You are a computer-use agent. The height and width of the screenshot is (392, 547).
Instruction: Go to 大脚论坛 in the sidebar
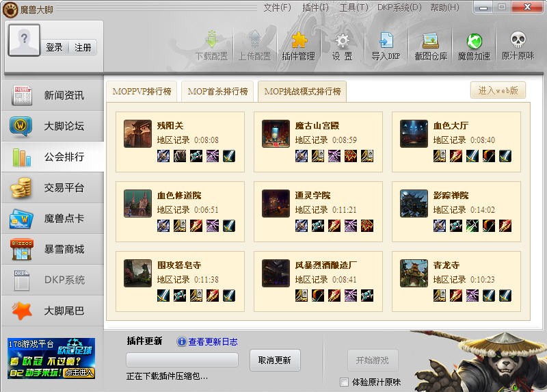tap(53, 127)
